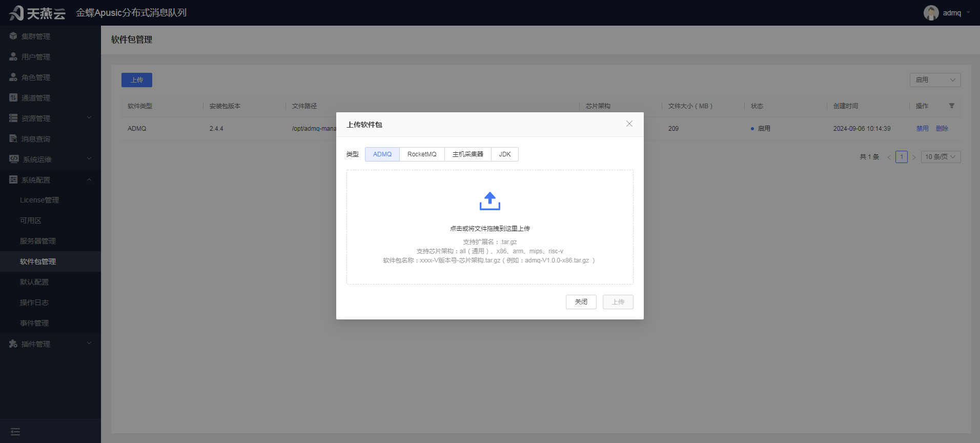Select RocketMQ package type
Screen dimensions: 980x443
(x=422, y=154)
